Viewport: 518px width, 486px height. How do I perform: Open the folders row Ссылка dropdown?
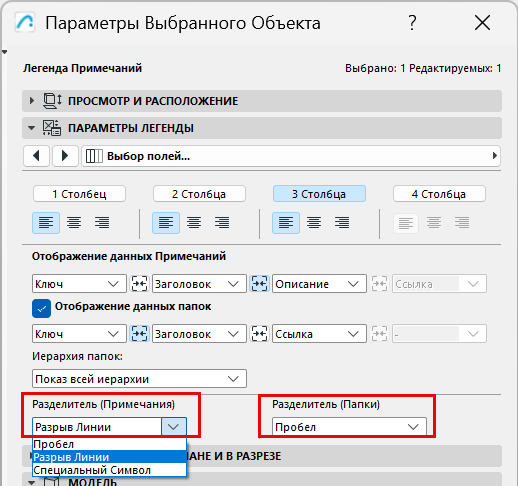click(x=319, y=334)
